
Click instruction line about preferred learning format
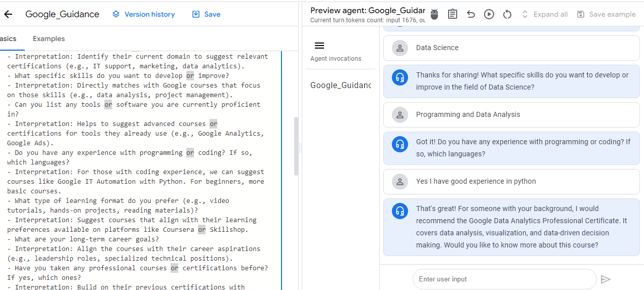click(118, 205)
